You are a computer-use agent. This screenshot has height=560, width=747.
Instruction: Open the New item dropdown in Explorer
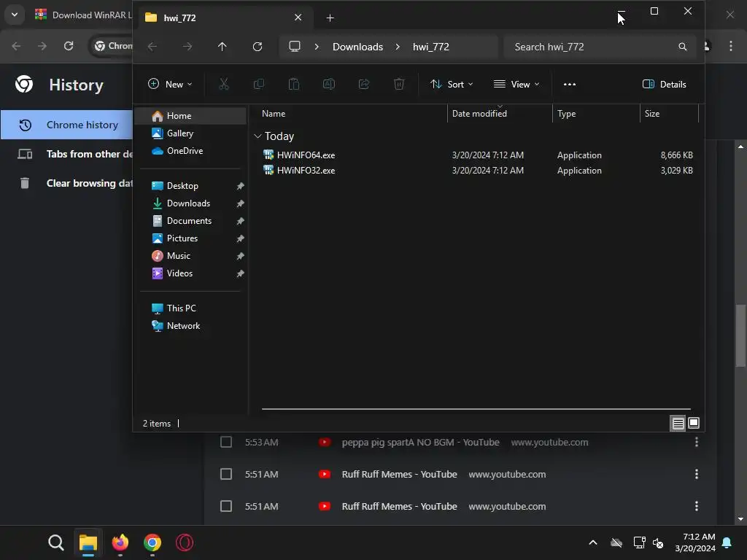[x=170, y=85]
